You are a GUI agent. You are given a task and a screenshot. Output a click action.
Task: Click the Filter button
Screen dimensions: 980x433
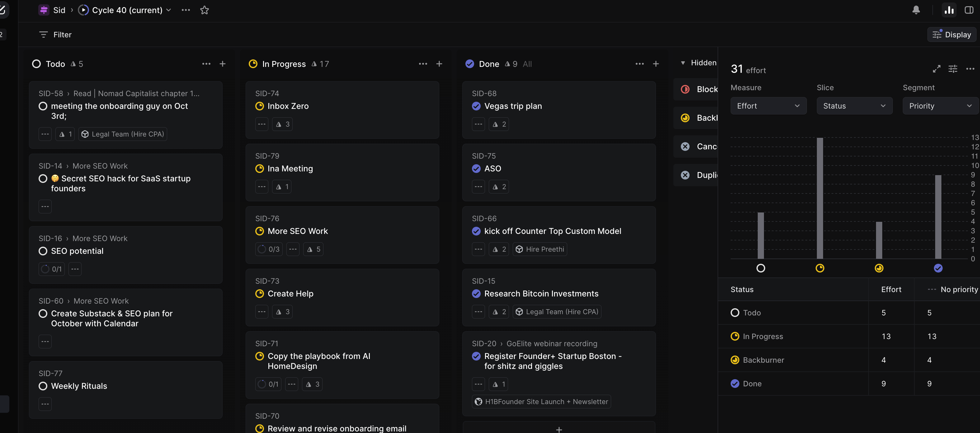55,35
